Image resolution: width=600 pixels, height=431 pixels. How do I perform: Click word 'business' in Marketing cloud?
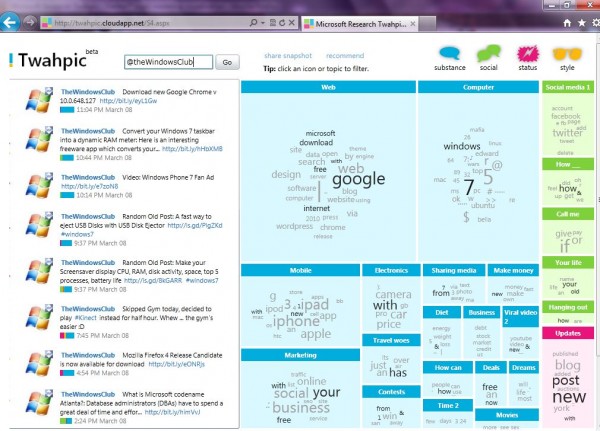[301, 407]
